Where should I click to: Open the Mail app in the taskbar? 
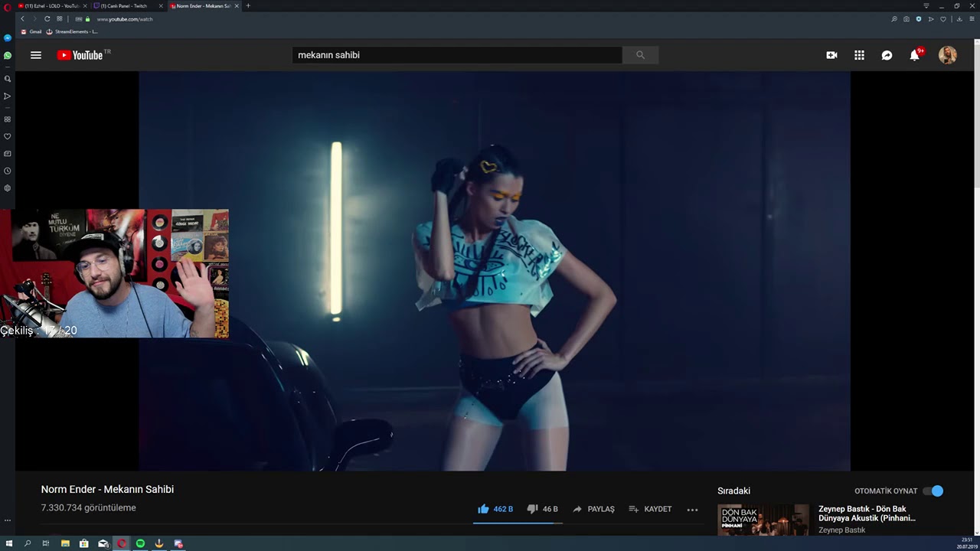pyautogui.click(x=103, y=543)
